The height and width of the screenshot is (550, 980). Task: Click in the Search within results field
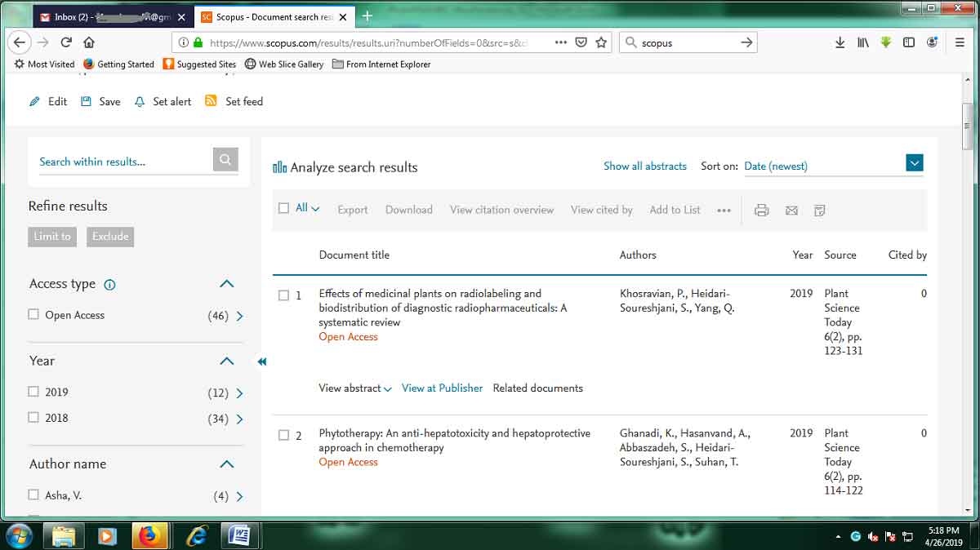pyautogui.click(x=122, y=162)
